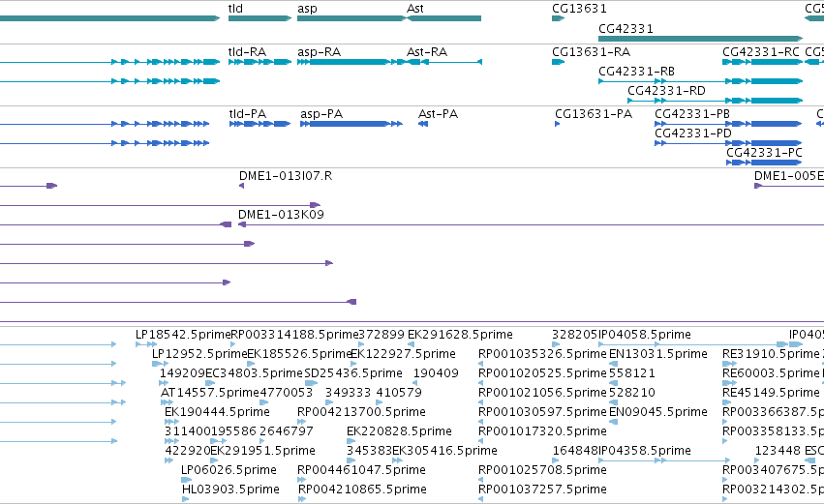Select the asp gene bar

[x=351, y=18]
